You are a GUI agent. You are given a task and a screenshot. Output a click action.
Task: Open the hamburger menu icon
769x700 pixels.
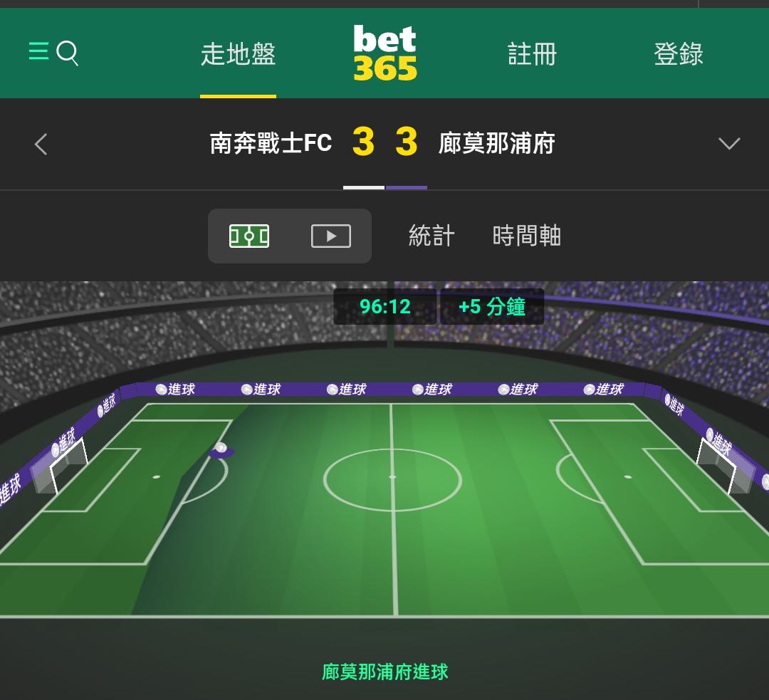38,51
